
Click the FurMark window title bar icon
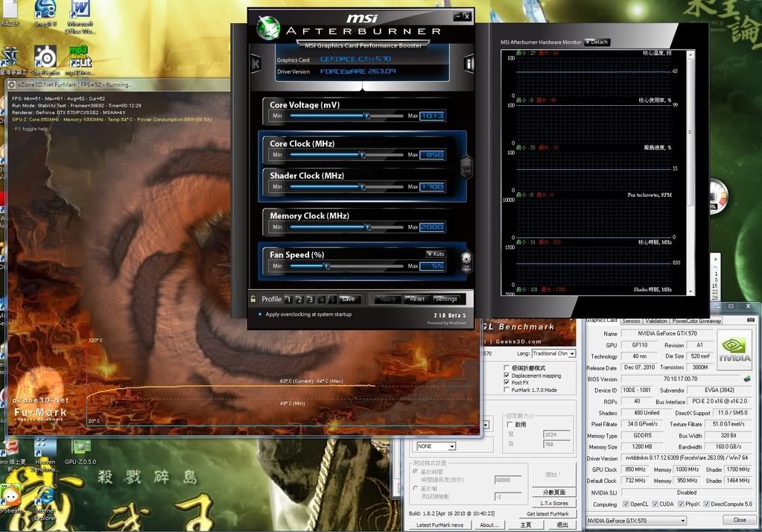[12, 85]
